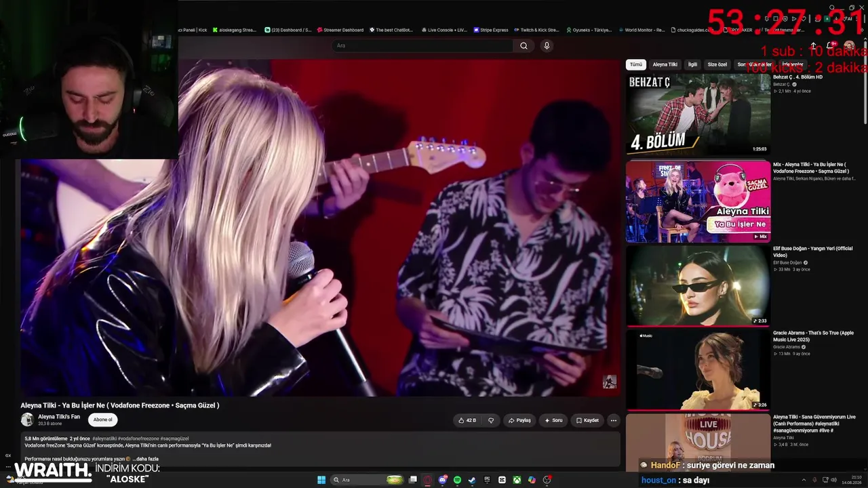Open the Elif Buse Doğan Yangın Yeri thumbnail
This screenshot has width=868, height=488.
click(698, 285)
